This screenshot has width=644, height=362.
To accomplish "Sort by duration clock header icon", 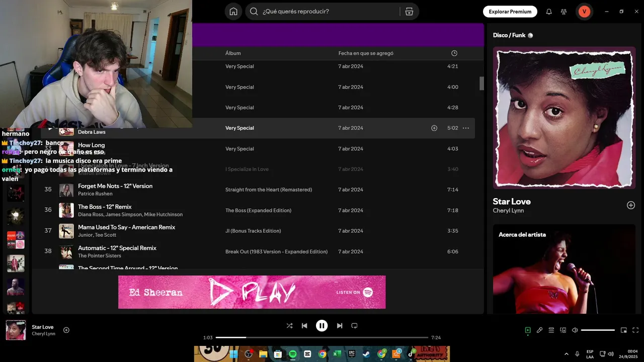I will point(454,53).
